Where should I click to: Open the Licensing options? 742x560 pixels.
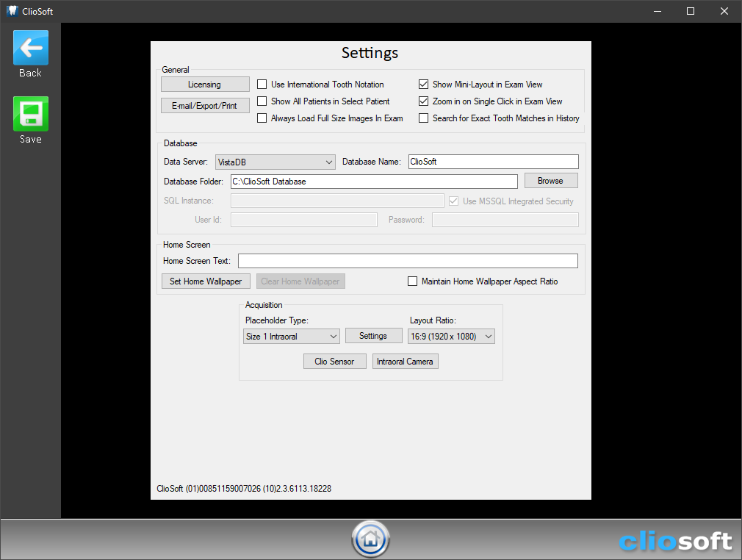(205, 84)
